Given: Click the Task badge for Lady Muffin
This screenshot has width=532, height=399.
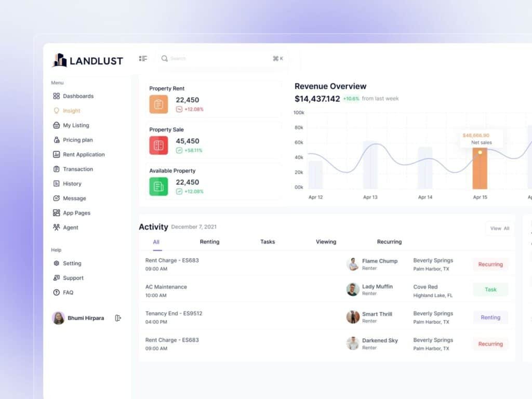Looking at the screenshot, I should [x=490, y=290].
